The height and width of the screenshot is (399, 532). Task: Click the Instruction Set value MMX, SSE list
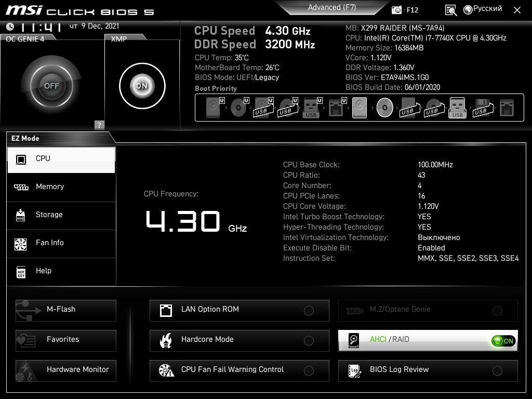tap(468, 258)
